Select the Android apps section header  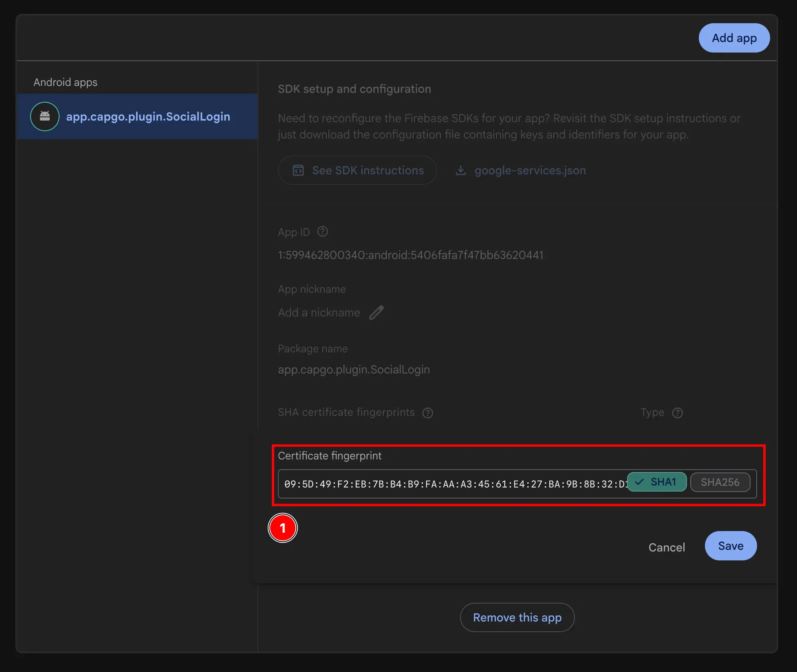pyautogui.click(x=65, y=82)
